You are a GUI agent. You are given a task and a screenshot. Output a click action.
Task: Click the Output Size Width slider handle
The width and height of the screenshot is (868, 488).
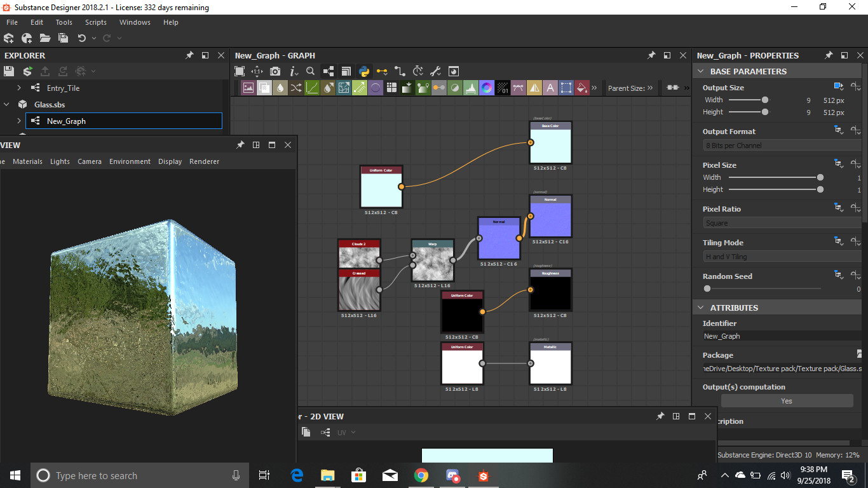click(x=765, y=100)
